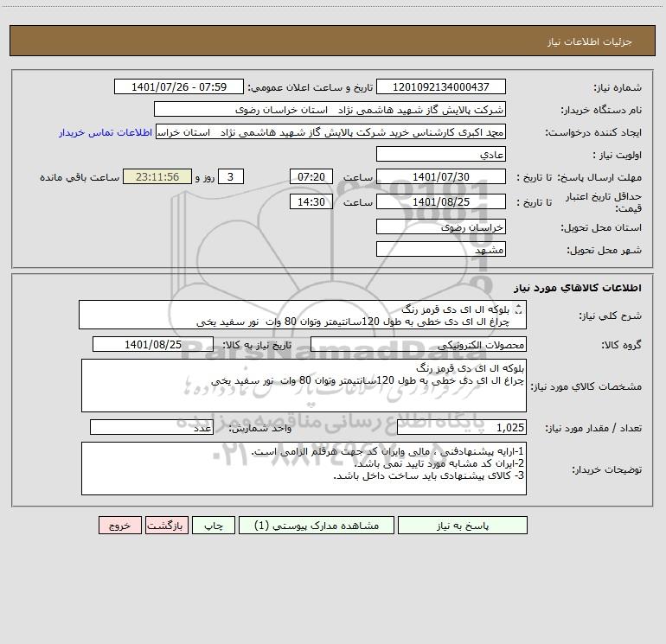
Task: Click the remaining days field showing 3
Action: [x=231, y=176]
